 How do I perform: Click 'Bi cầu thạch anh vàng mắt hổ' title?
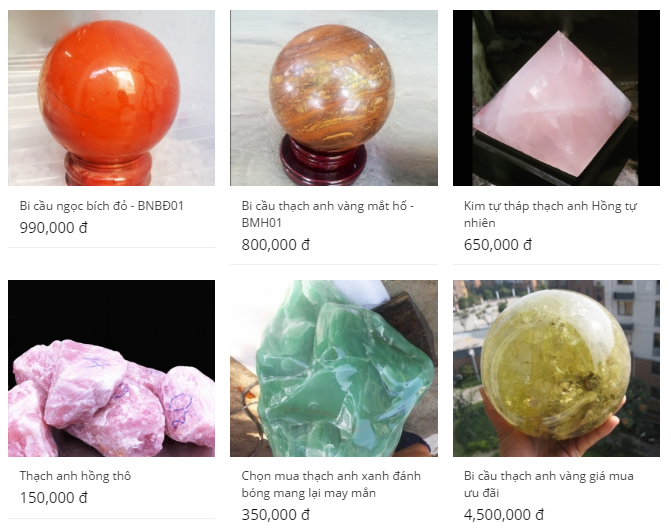pos(327,214)
